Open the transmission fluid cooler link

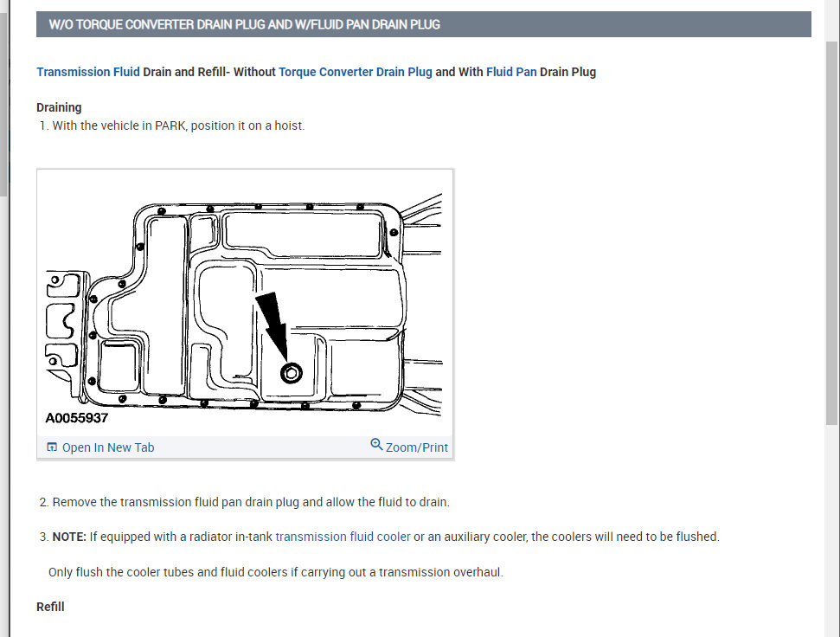(x=343, y=537)
